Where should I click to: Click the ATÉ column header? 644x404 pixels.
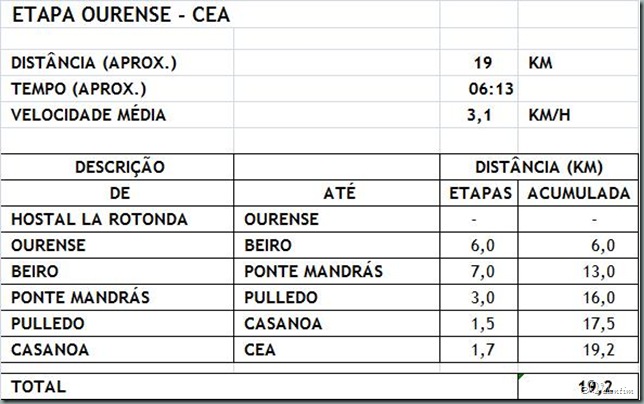pyautogui.click(x=337, y=193)
